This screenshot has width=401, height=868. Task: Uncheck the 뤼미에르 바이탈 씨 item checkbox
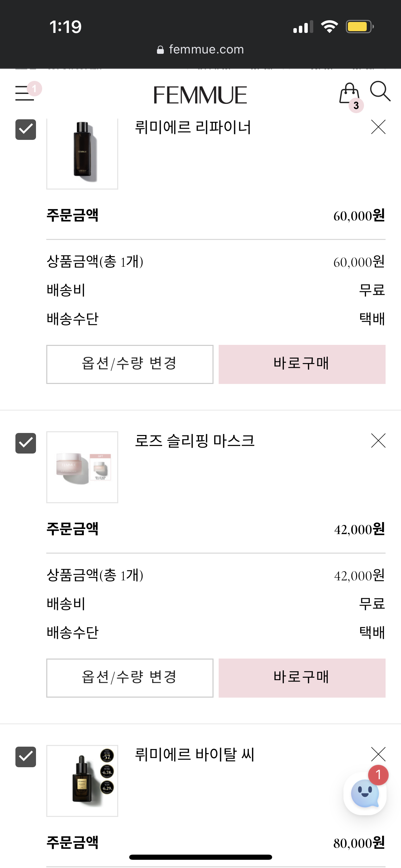click(26, 757)
